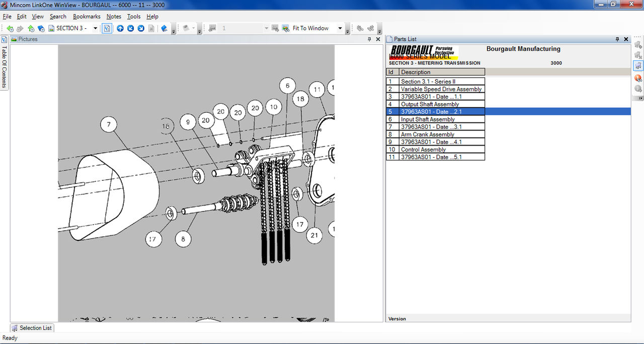Click the Id column header

pos(392,72)
